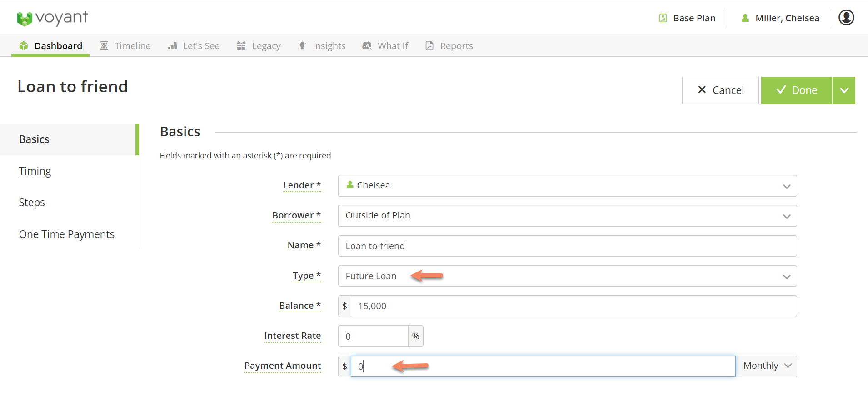Switch to the What If tab

tap(385, 46)
